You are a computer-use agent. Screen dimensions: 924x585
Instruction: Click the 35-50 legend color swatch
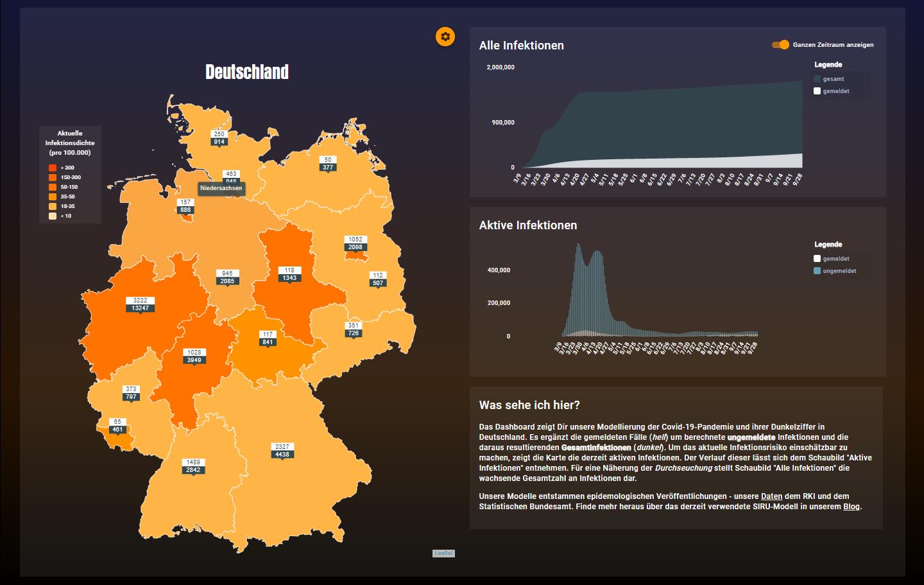53,196
